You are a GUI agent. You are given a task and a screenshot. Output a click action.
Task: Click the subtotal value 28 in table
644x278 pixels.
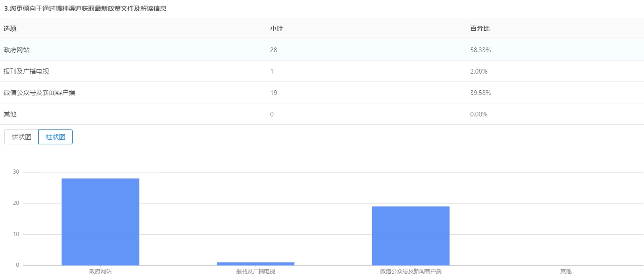[x=273, y=50]
